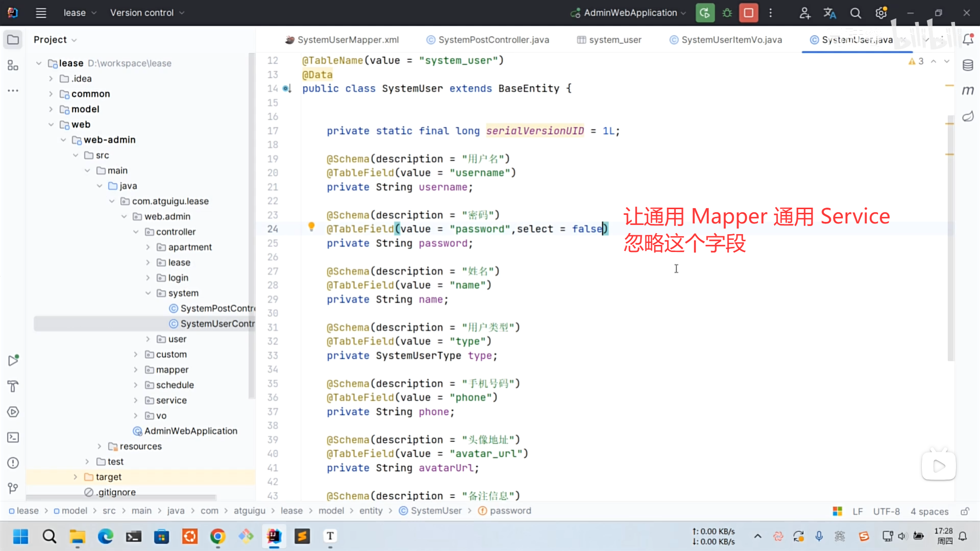980x551 pixels.
Task: Click the UTF-8 encoding status bar button
Action: 886,511
